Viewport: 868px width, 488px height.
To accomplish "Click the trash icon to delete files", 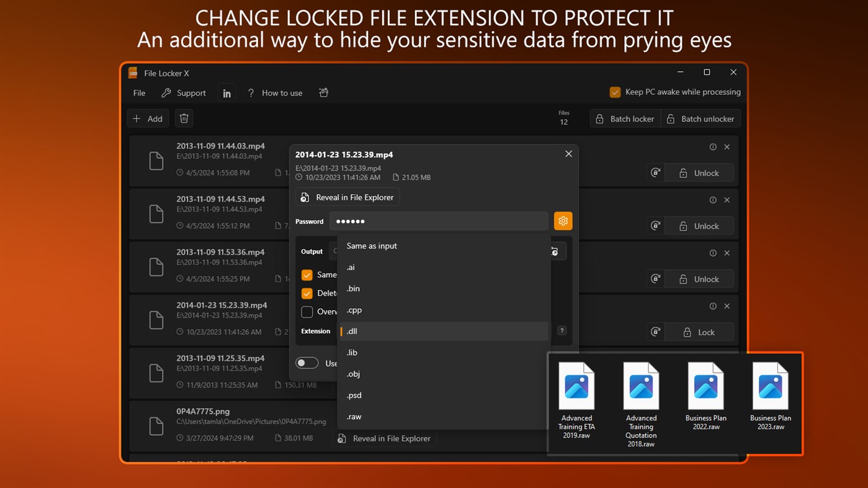I will point(184,118).
